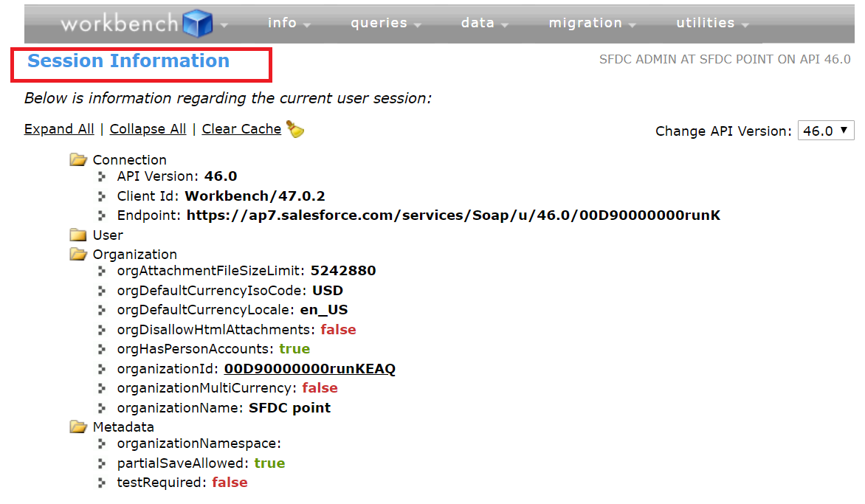Screen dimensions: 865x504
Task: Click the workbench logo text
Action: click(119, 24)
